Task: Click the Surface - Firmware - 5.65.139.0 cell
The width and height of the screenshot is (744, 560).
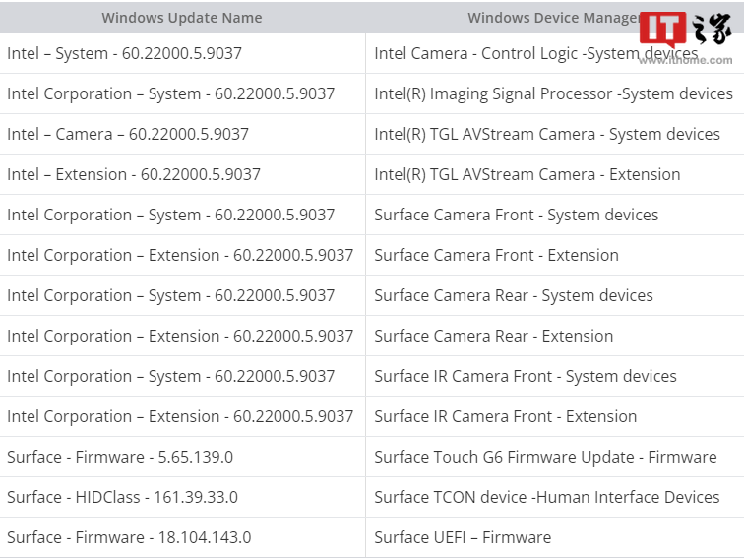Action: pos(120,457)
